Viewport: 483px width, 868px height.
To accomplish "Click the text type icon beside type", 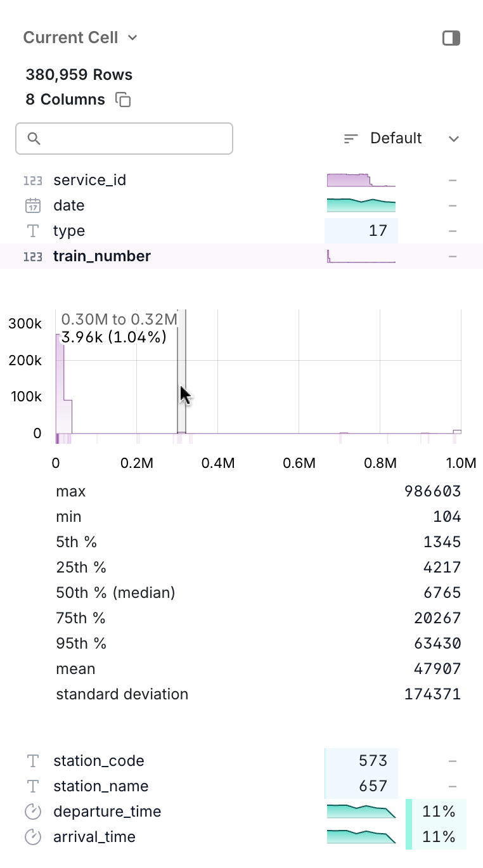I will click(32, 231).
